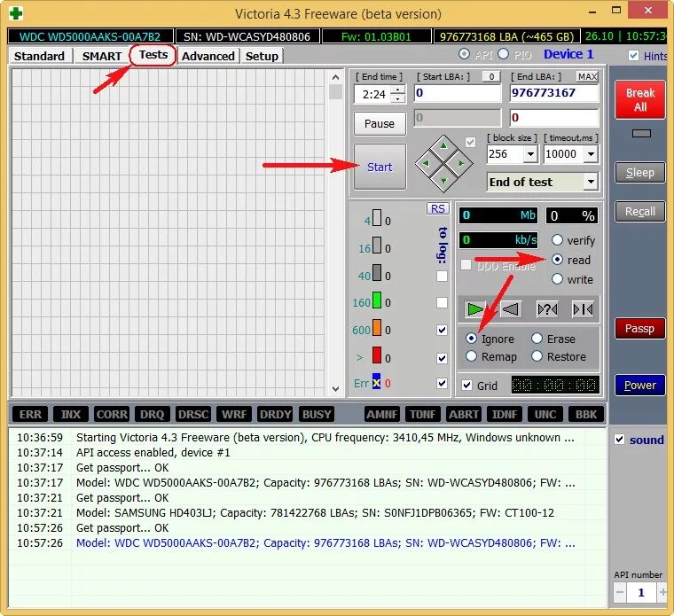Click the Pause button
674x616 pixels.
pos(380,123)
